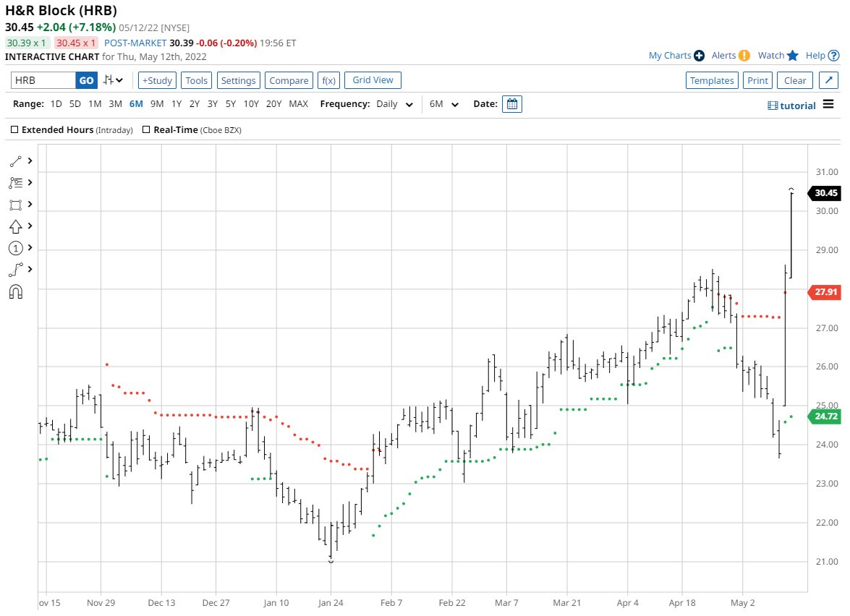Click the plus icon beside My Charts
Image resolution: width=850 pixels, height=616 pixels.
(x=700, y=55)
